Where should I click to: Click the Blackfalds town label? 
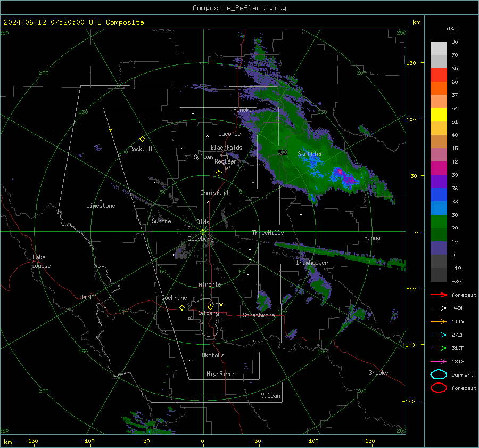(226, 148)
